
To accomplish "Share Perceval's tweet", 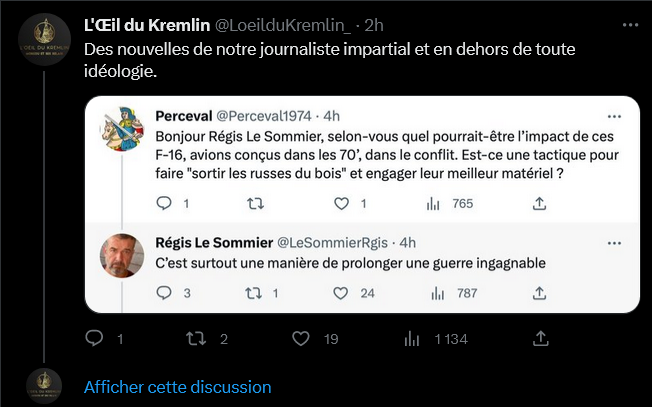I will point(539,203).
